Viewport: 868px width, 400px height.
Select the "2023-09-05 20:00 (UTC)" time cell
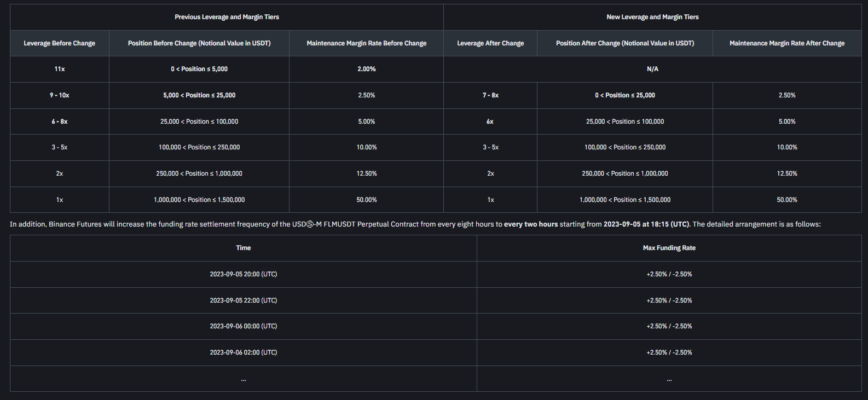[x=244, y=274]
